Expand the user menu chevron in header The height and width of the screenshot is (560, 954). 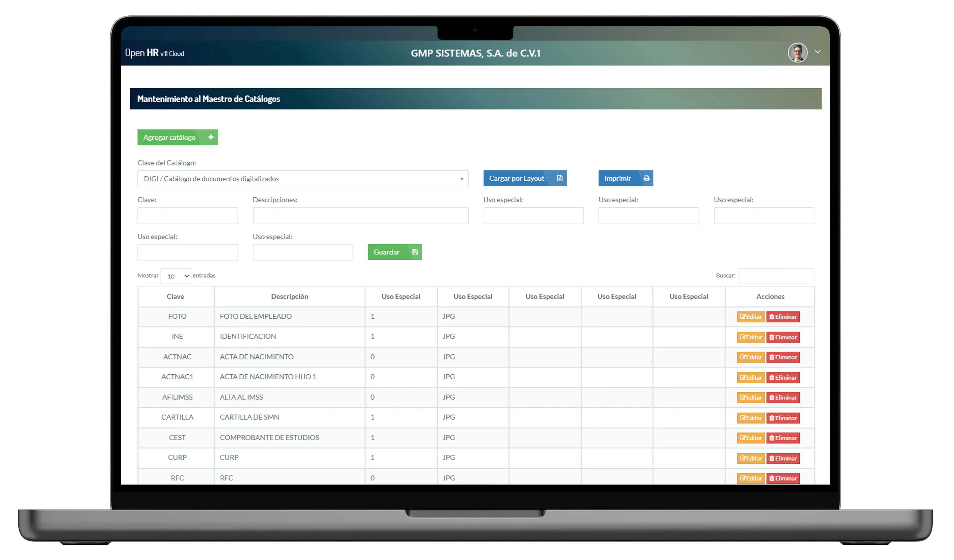[818, 52]
